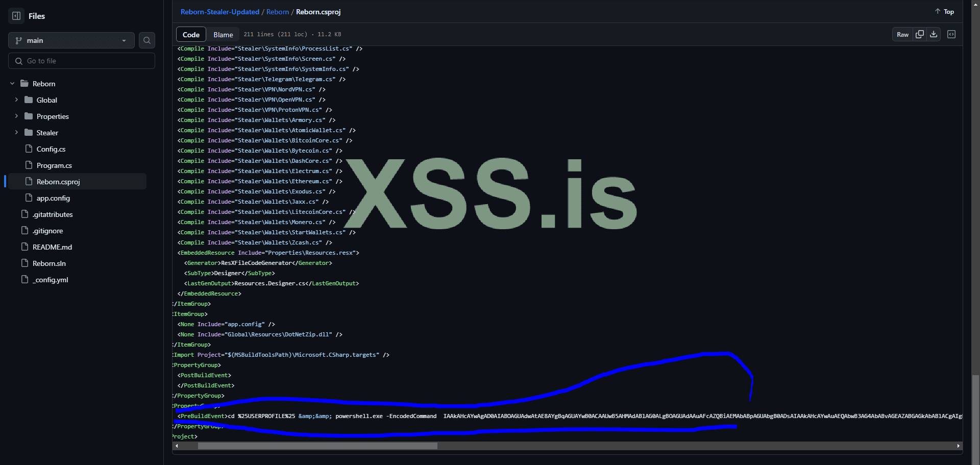Open the Properties folder
This screenshot has width=980, height=465.
[x=53, y=116]
